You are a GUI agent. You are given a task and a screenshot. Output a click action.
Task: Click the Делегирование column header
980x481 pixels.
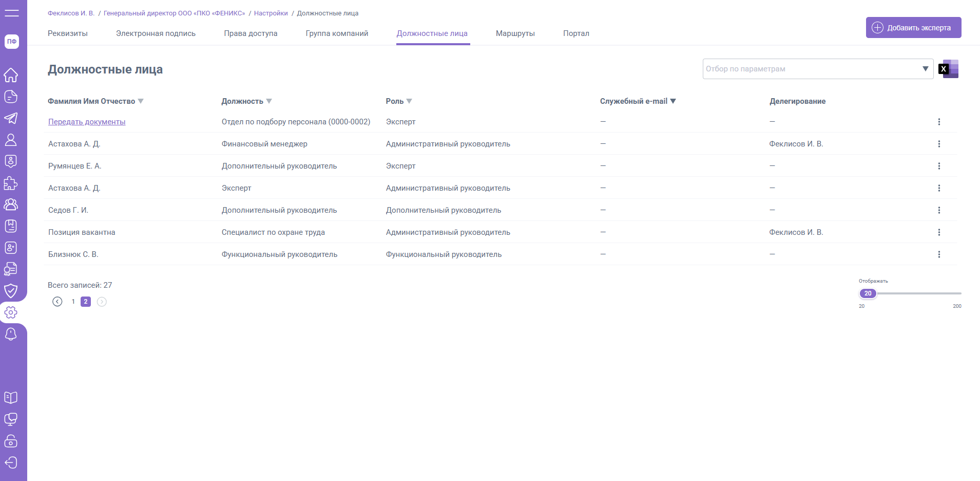(x=798, y=101)
